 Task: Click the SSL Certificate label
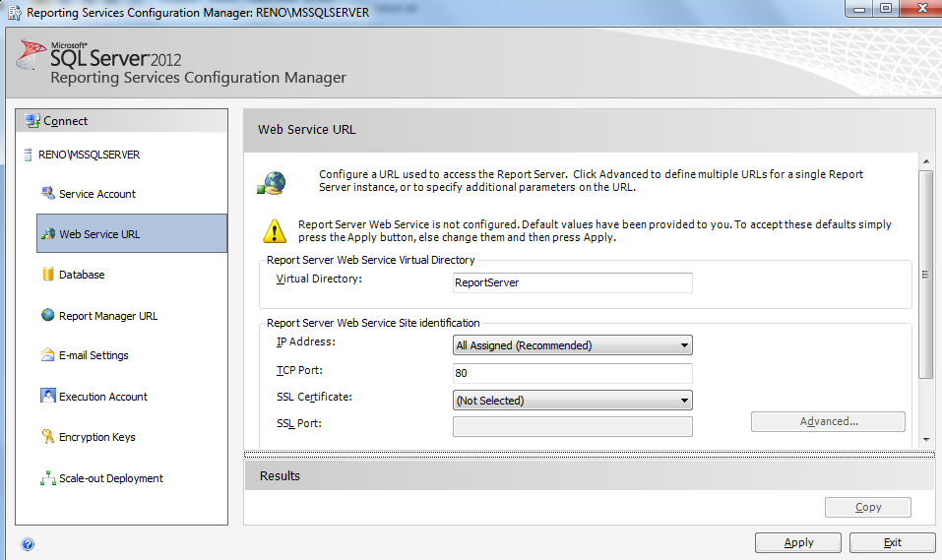click(314, 397)
